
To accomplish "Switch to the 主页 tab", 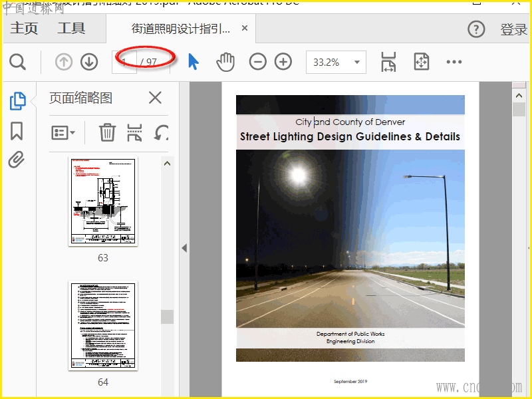I will pos(25,29).
